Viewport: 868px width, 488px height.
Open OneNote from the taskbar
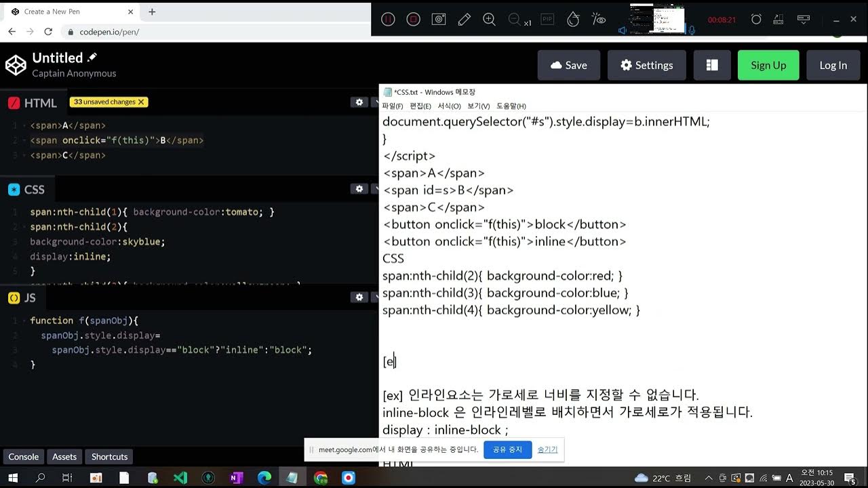pos(236,478)
